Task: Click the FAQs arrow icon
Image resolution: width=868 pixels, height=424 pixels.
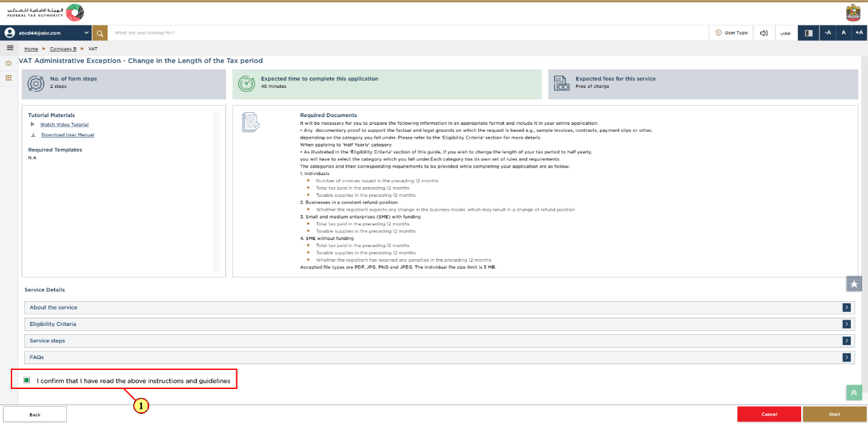Action: tap(846, 357)
